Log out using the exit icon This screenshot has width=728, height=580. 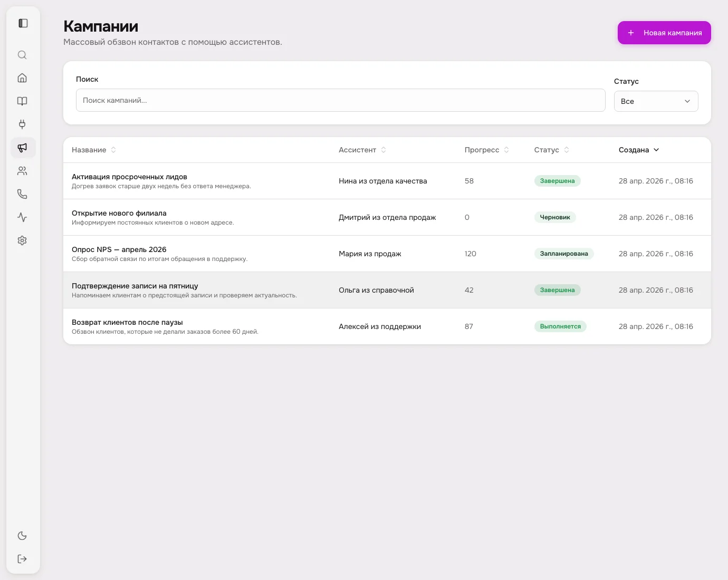(x=22, y=558)
